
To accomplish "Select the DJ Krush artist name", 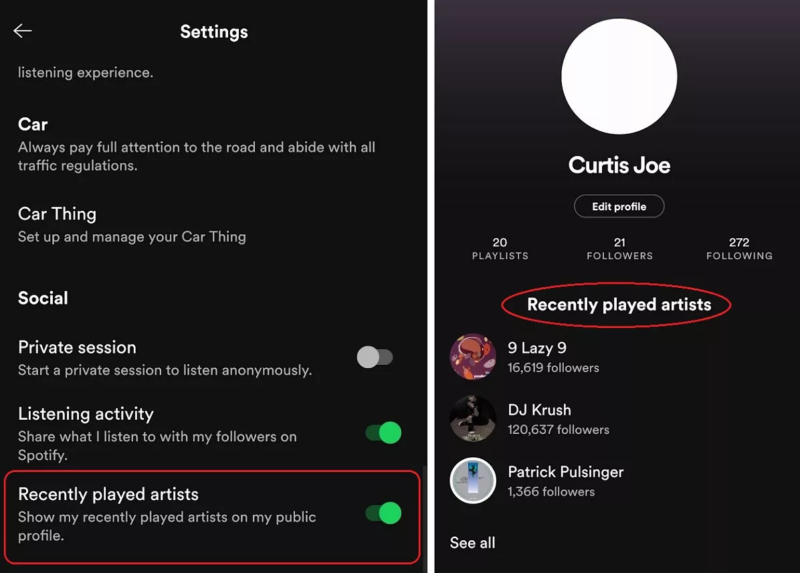I will click(539, 410).
